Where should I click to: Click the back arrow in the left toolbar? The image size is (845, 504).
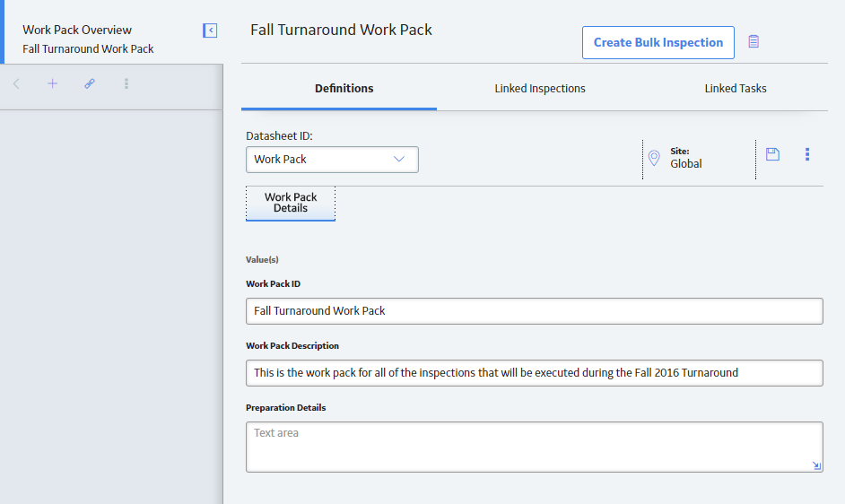16,83
